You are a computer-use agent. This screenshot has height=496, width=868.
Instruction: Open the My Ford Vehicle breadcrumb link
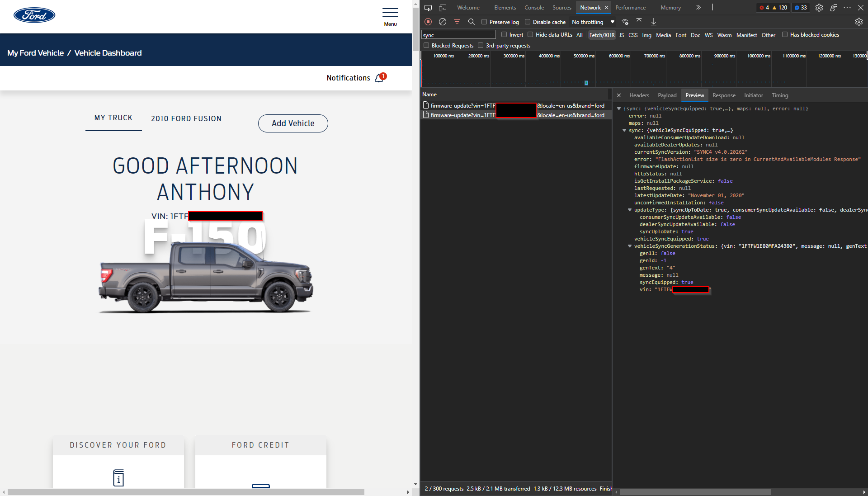point(35,53)
